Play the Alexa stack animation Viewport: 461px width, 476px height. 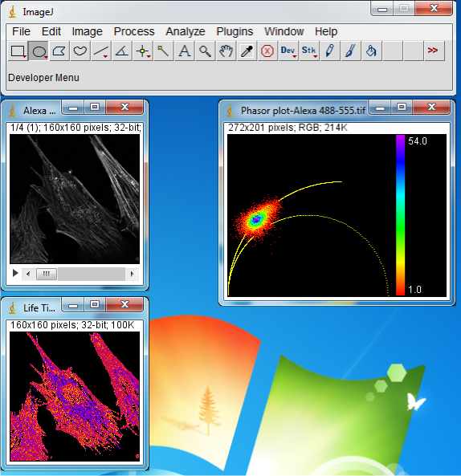(x=15, y=274)
